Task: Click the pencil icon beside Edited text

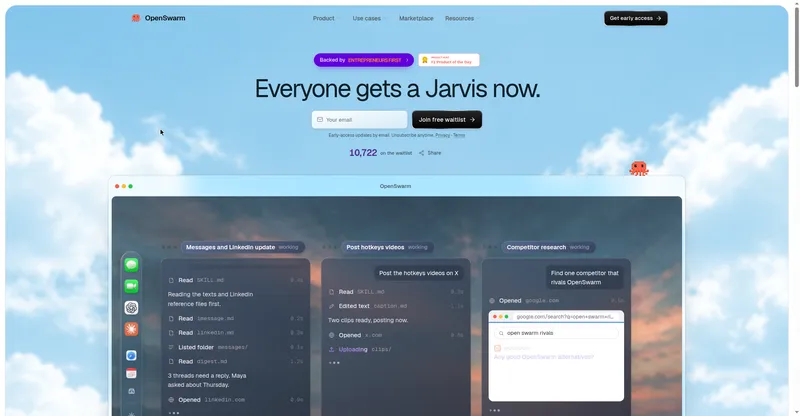Action: [x=332, y=306]
